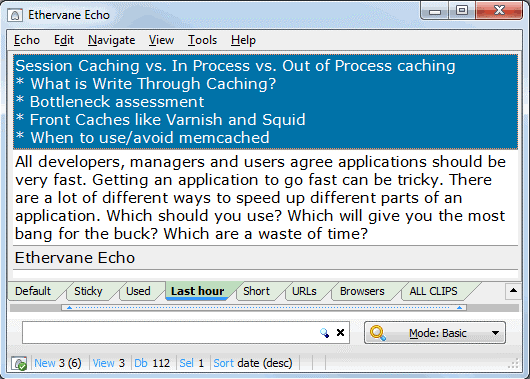530x379 pixels.
Task: Switch to the URLs tab
Action: (x=304, y=291)
